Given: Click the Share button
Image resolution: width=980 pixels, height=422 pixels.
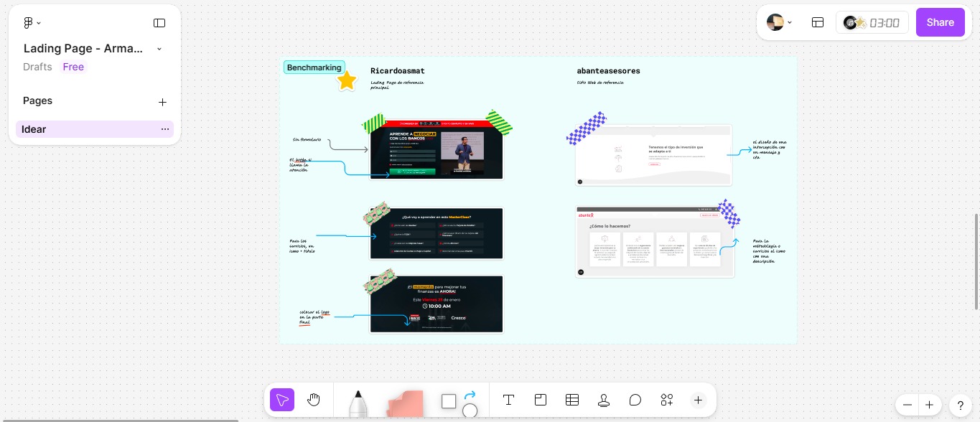Looking at the screenshot, I should click(940, 22).
